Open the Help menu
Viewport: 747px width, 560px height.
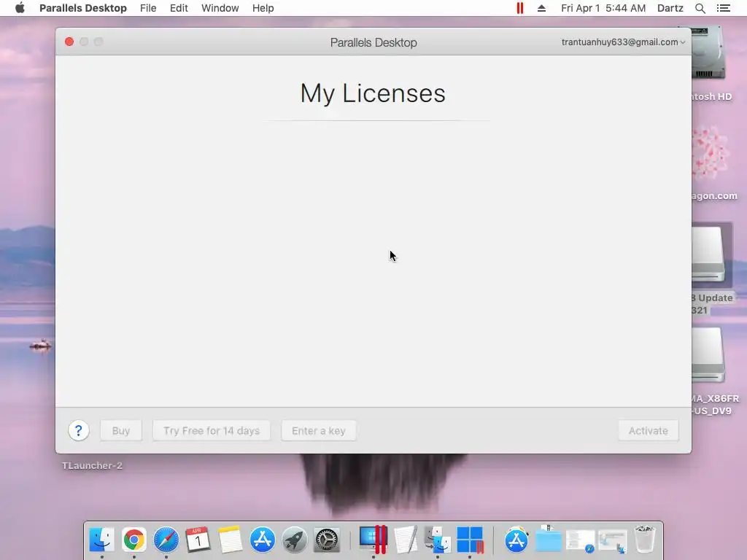point(263,8)
